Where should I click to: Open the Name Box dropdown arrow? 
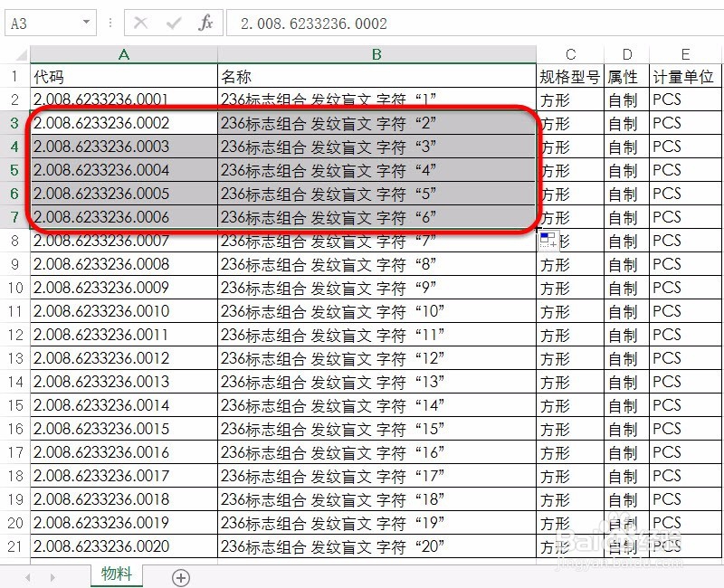coord(87,23)
